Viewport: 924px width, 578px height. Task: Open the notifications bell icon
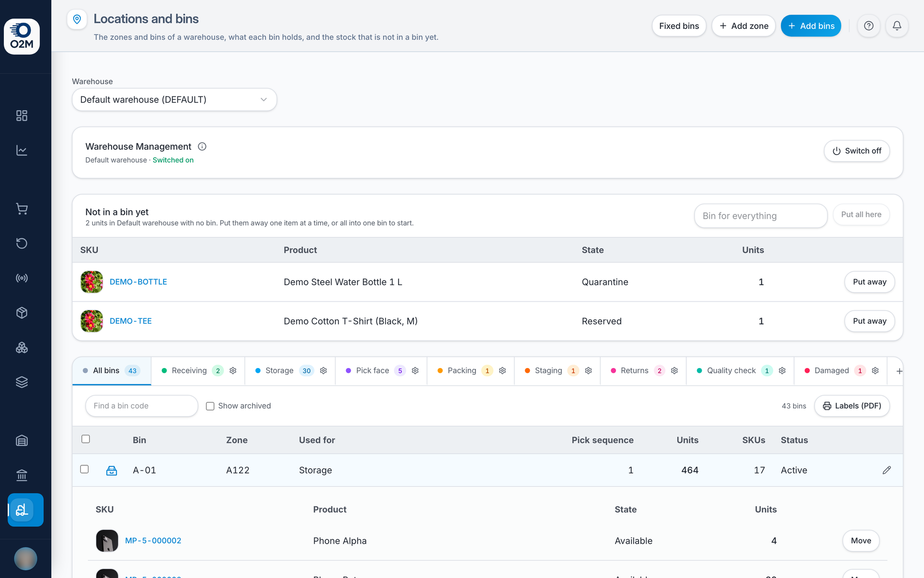click(x=897, y=26)
